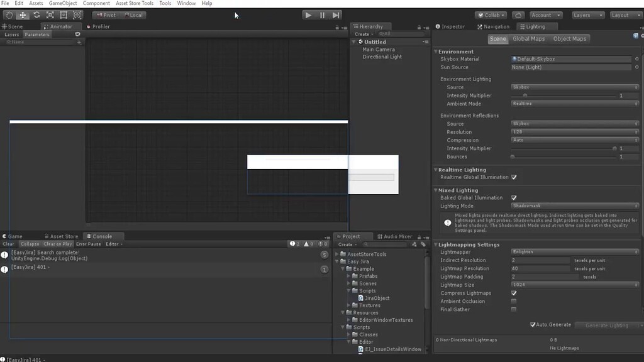Open the Layout dropdown

pos(623,15)
